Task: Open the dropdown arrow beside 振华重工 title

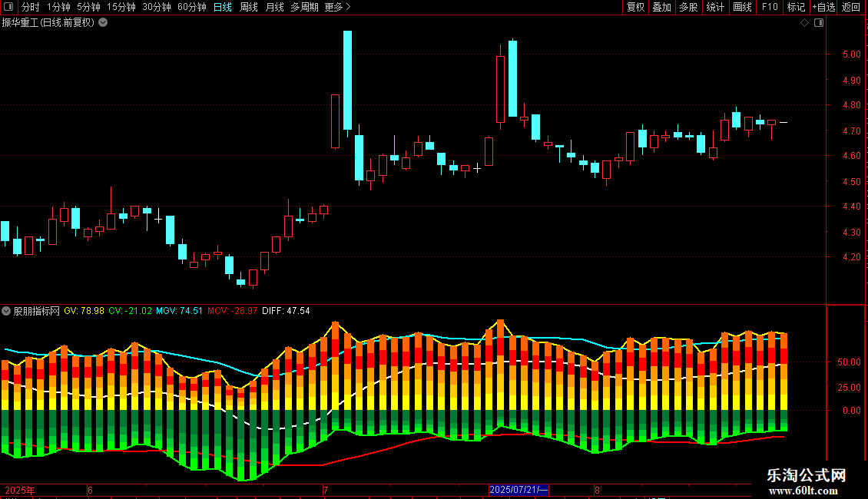Action: pos(103,23)
